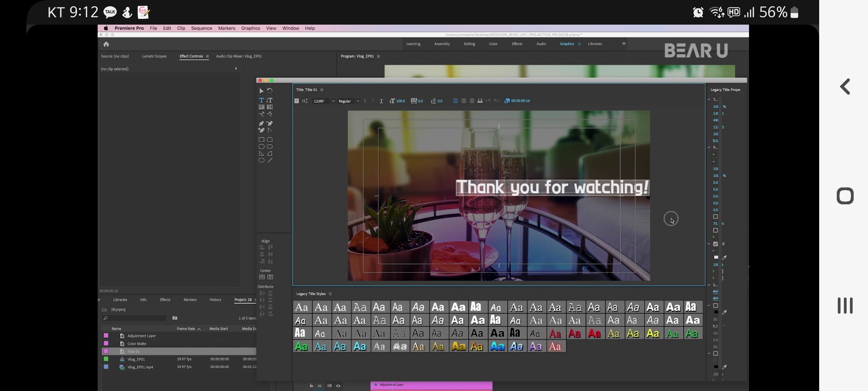Select the Ellipse shape tool
The height and width of the screenshot is (391, 868).
pos(261,160)
